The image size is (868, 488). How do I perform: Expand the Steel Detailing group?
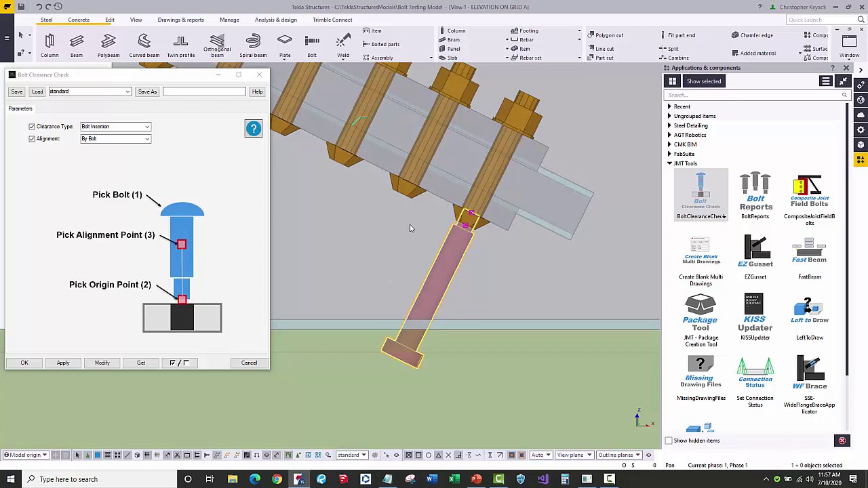point(669,125)
